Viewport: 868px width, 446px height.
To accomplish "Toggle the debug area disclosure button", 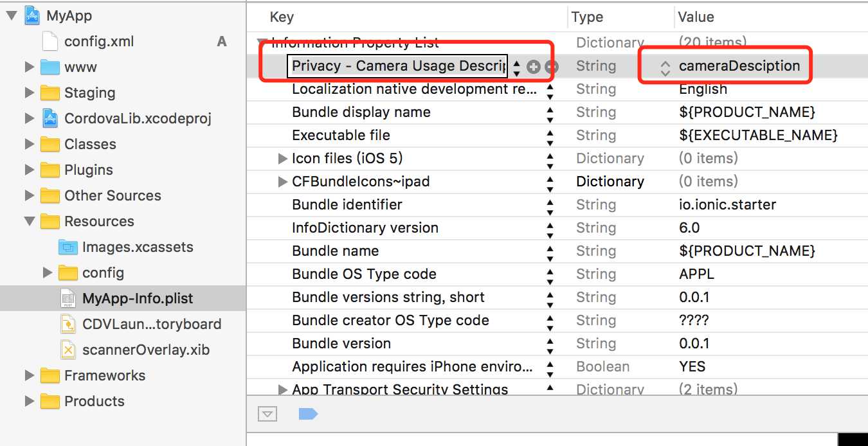I will coord(267,414).
